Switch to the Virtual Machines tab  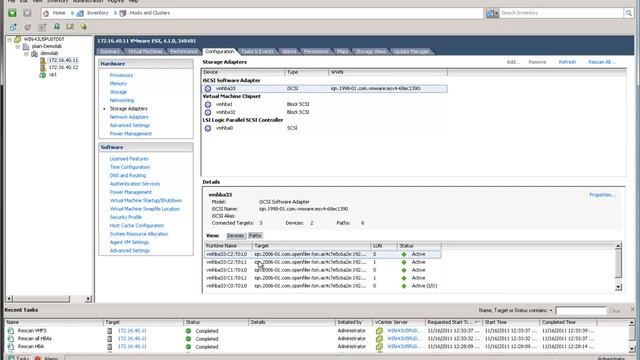145,51
